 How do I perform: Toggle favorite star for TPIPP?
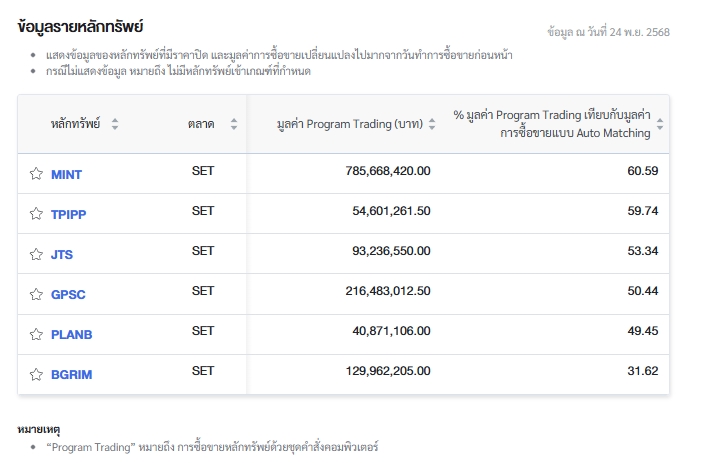coord(36,214)
